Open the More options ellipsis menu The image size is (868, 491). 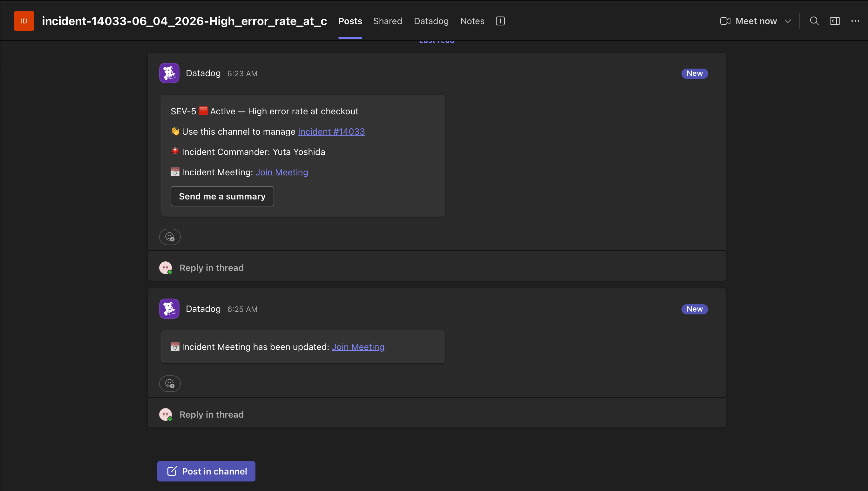click(x=855, y=21)
